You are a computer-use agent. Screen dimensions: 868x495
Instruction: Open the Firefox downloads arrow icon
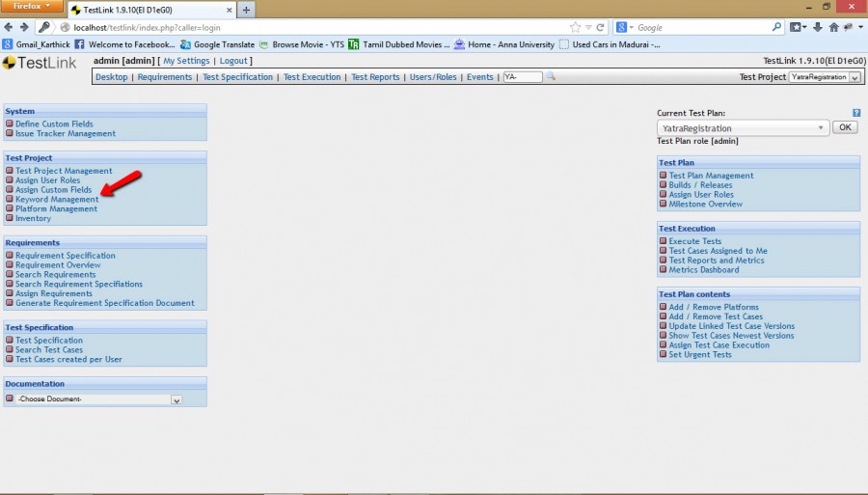coord(818,27)
